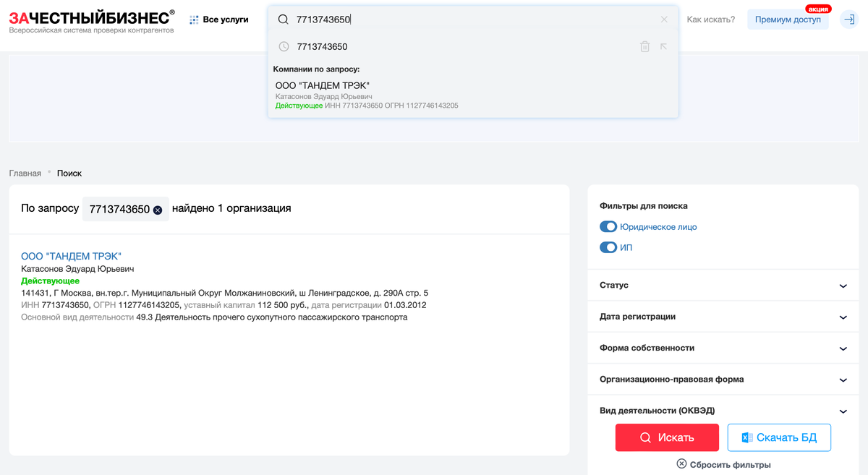Click the result address line 141431, Г Москва

tap(224, 293)
